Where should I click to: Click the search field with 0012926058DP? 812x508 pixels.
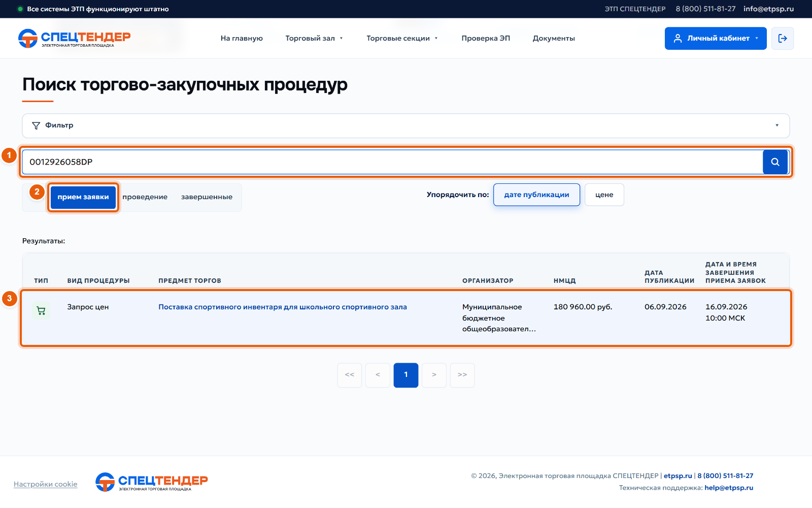pyautogui.click(x=392, y=162)
